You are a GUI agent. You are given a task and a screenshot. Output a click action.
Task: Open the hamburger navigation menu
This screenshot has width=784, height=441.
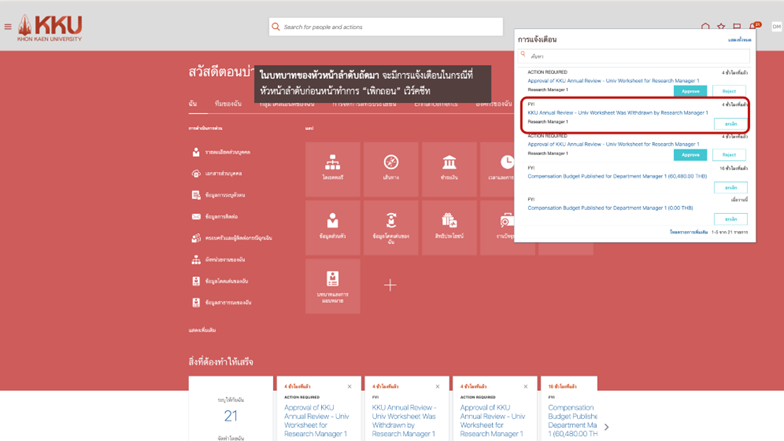pyautogui.click(x=8, y=27)
